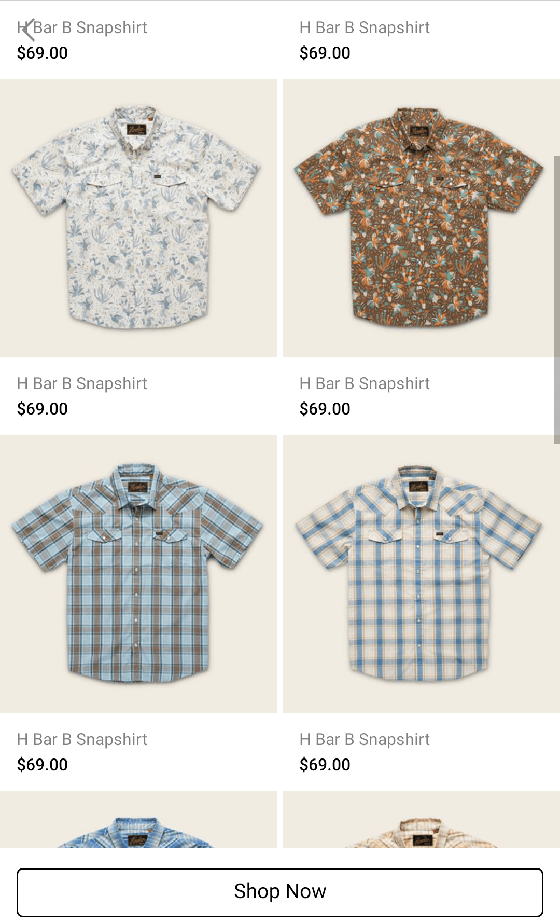Open the blue and brown plaid snapshirt
The width and height of the screenshot is (560, 924).
pyautogui.click(x=138, y=574)
